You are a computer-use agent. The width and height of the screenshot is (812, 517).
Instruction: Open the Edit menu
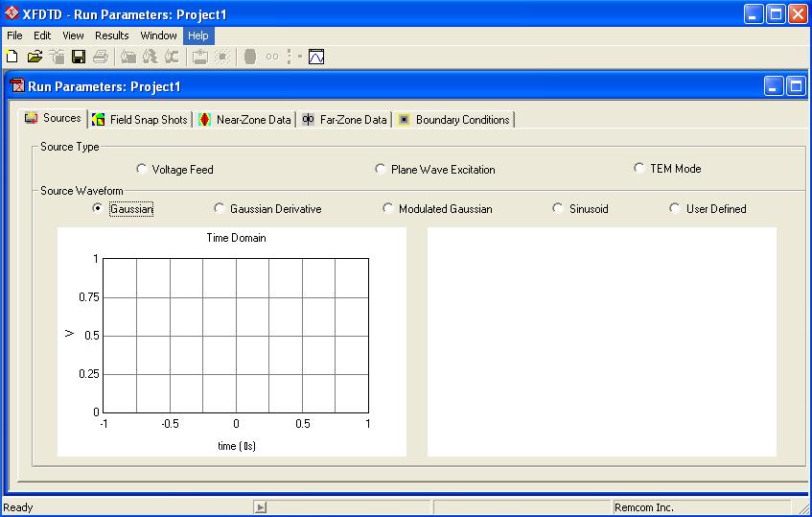(42, 35)
